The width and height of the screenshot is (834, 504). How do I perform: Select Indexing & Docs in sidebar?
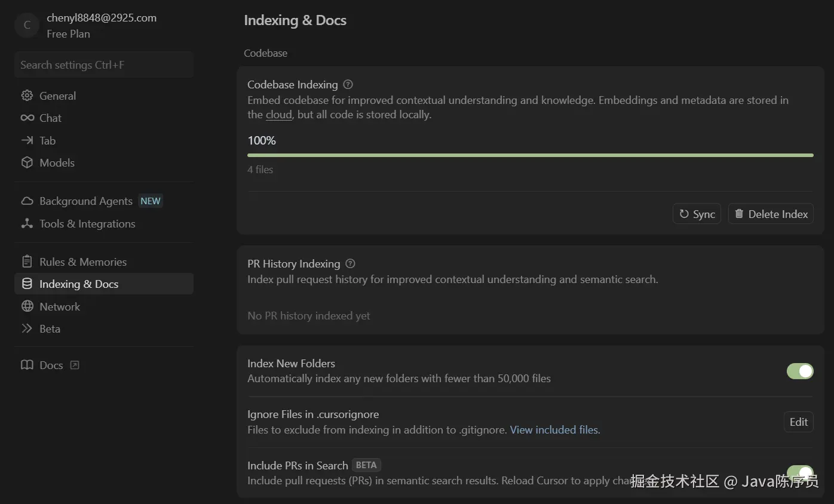tap(78, 284)
